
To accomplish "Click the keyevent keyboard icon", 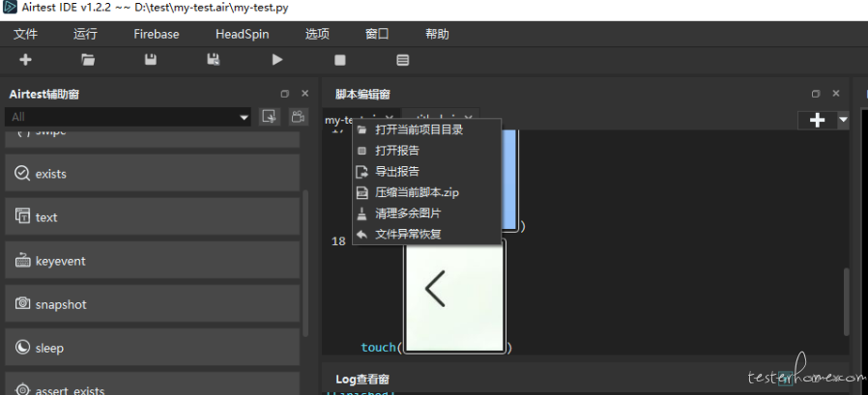I will pos(22,260).
